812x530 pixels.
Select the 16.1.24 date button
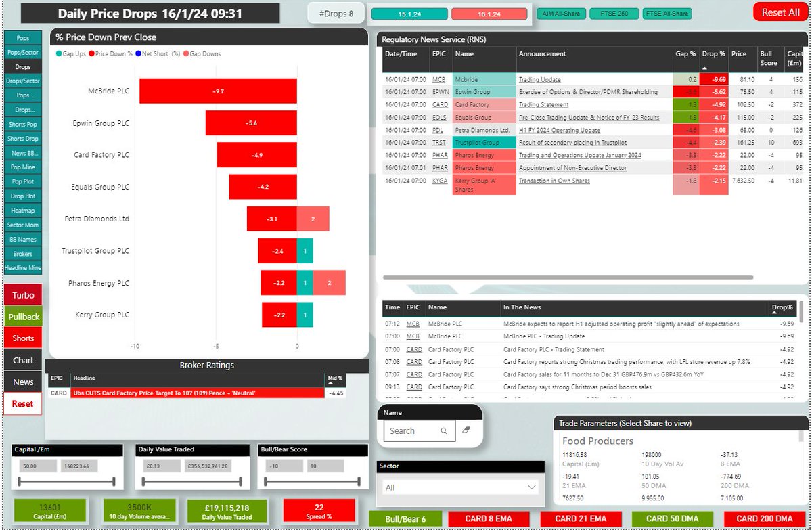(489, 14)
